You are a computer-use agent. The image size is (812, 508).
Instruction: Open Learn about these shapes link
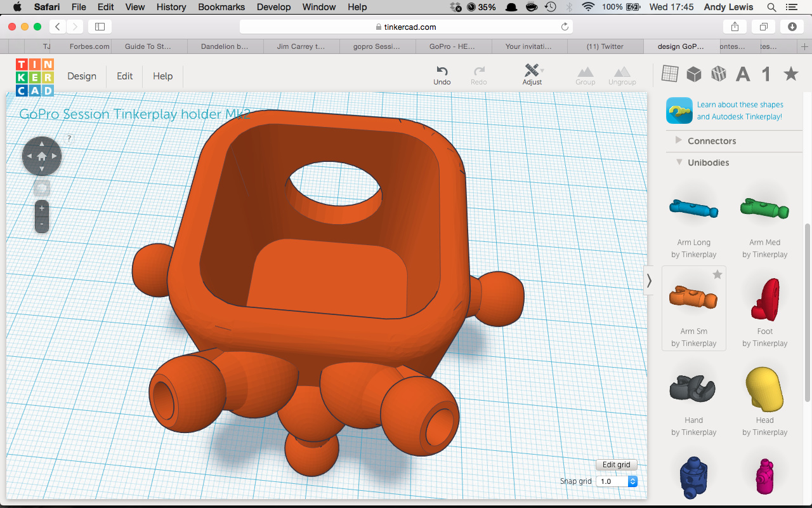(740, 110)
